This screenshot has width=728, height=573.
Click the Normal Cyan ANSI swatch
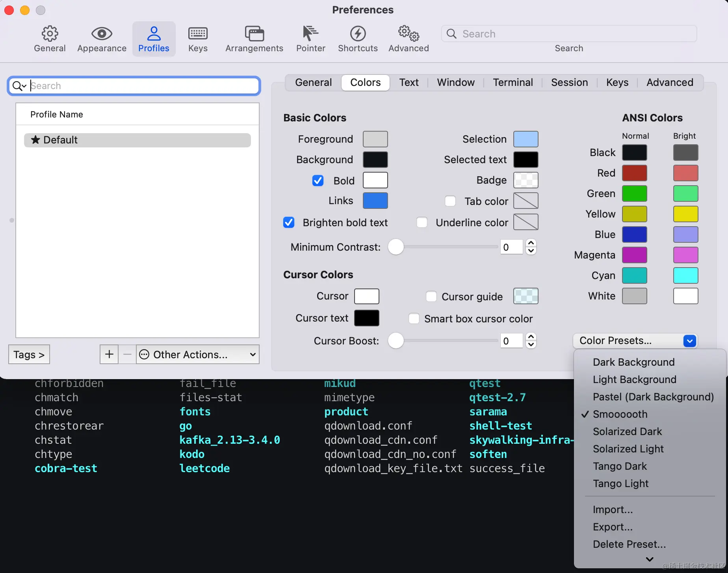[x=634, y=275]
